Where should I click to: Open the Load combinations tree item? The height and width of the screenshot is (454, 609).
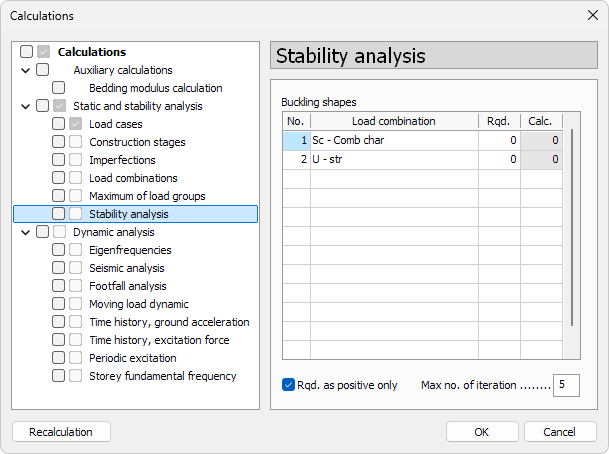[133, 178]
